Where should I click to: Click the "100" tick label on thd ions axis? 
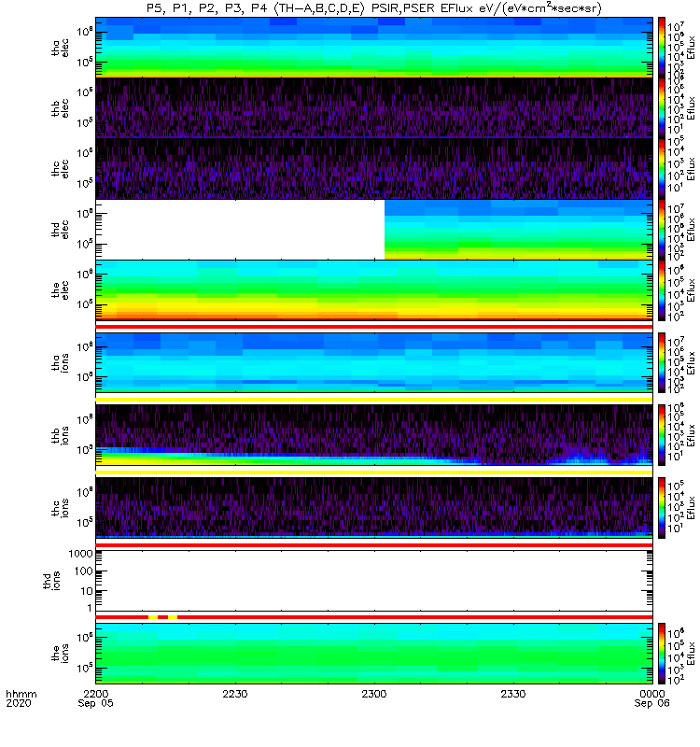83,571
